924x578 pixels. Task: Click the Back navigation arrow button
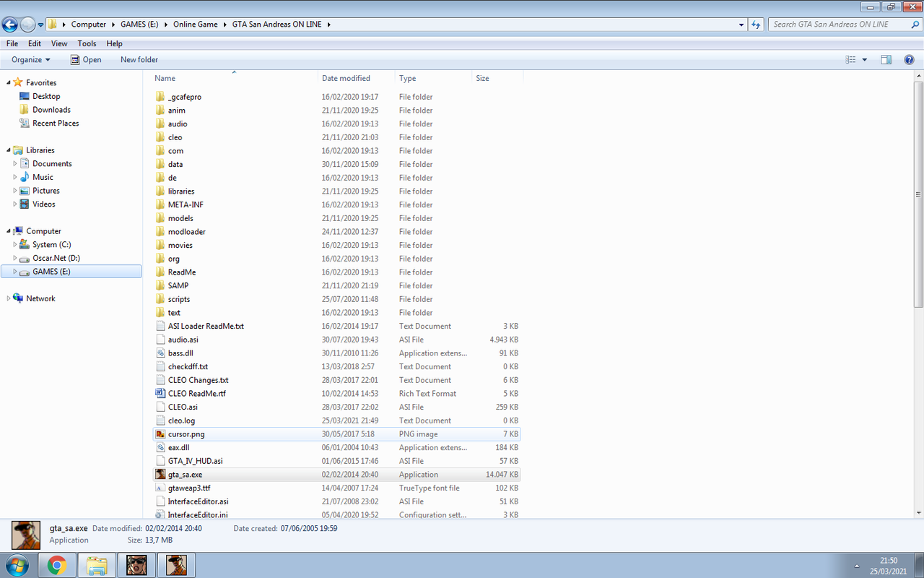click(10, 25)
